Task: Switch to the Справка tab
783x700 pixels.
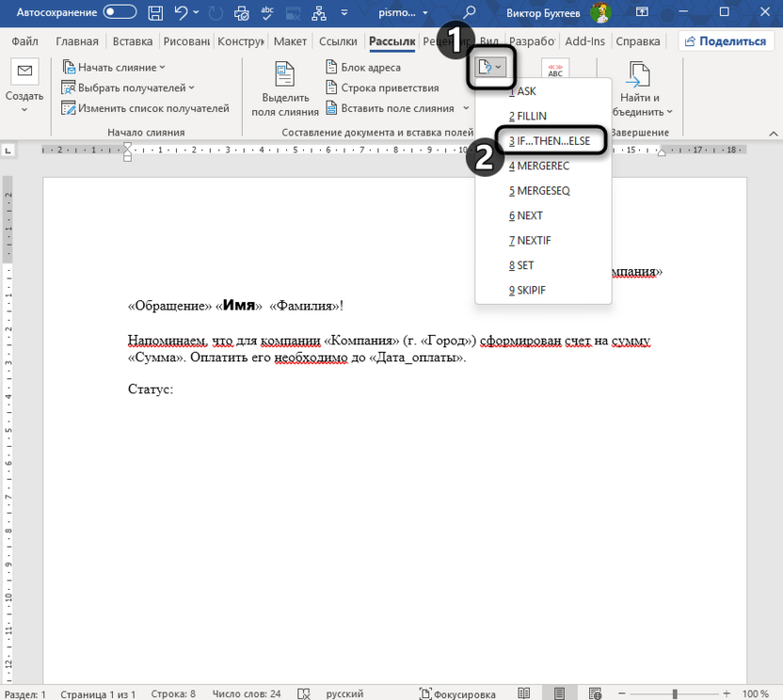Action: [638, 41]
